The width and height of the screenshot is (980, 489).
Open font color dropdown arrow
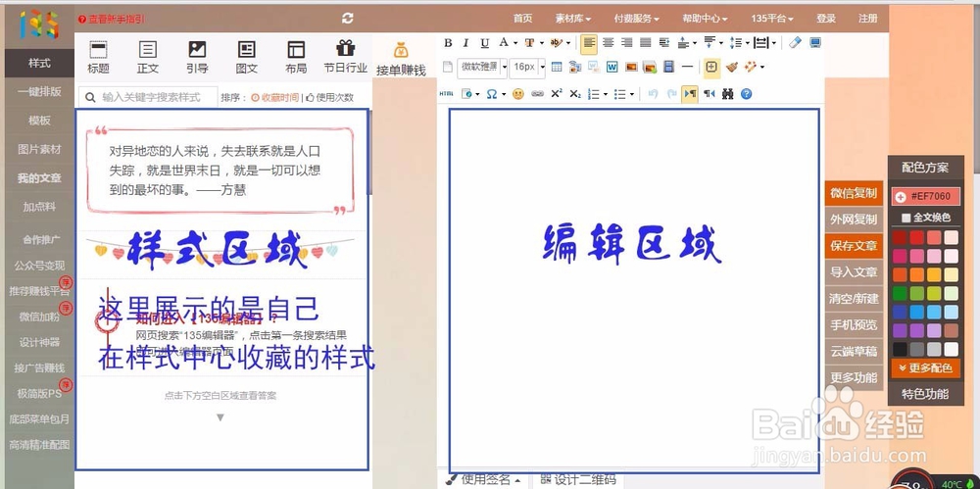click(x=515, y=43)
